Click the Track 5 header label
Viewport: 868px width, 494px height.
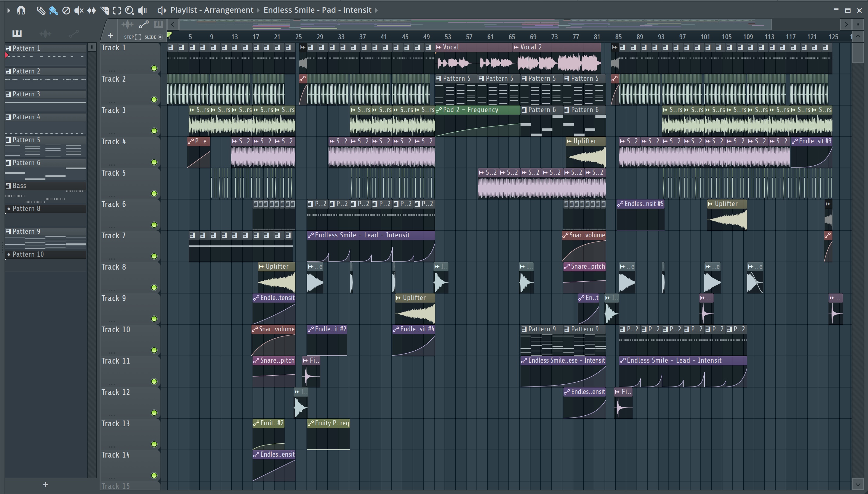click(x=113, y=173)
